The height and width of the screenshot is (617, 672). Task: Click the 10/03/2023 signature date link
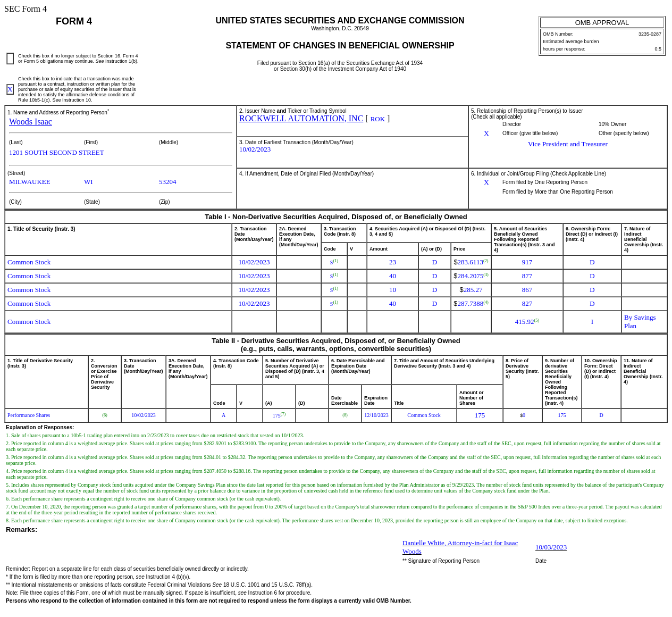point(551,547)
